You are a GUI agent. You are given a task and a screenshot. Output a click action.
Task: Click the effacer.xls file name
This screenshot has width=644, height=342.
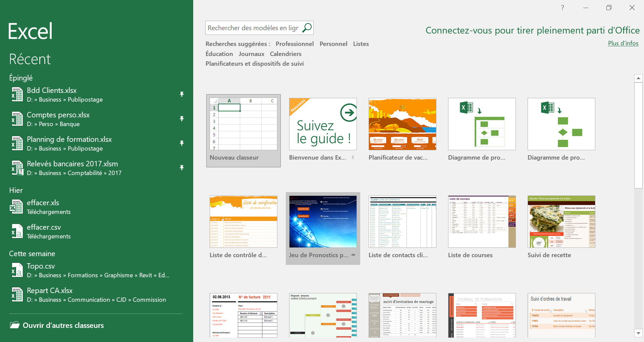click(x=43, y=203)
